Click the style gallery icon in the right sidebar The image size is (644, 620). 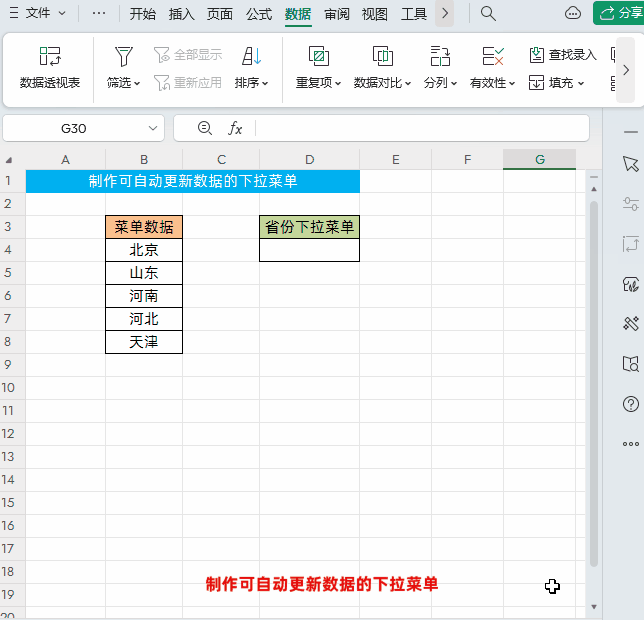coord(630,284)
